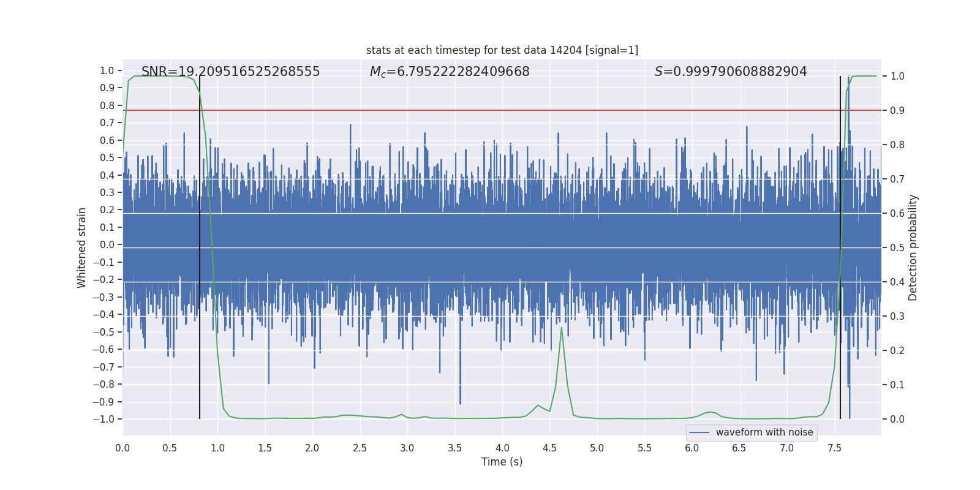Click the chirp mass Mc annotation

449,72
